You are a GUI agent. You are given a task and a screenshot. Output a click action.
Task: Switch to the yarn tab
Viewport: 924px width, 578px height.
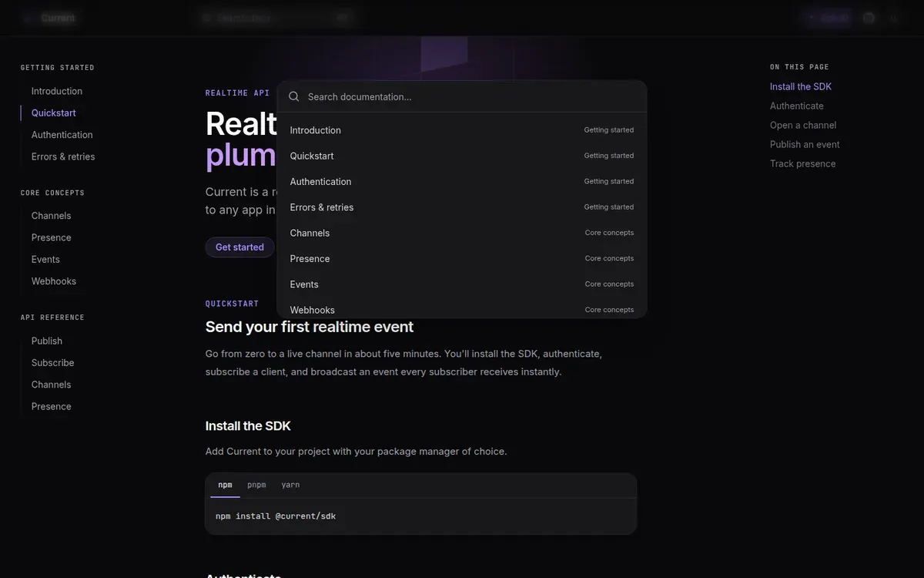coord(290,485)
